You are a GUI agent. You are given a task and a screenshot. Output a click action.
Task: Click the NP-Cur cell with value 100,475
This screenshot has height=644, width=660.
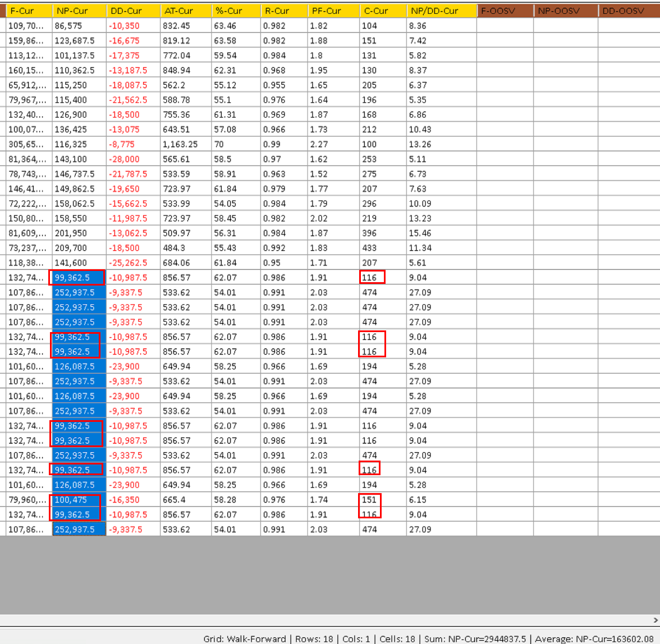click(x=79, y=500)
